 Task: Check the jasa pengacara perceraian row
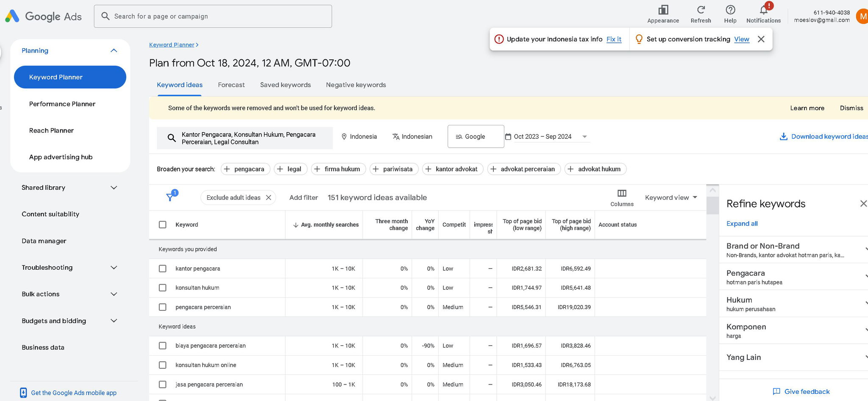tap(162, 384)
